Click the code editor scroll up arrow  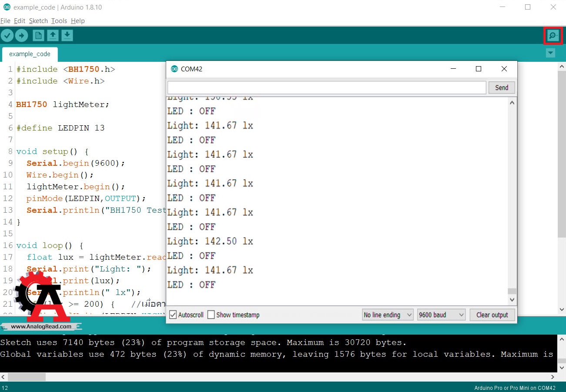[562, 67]
